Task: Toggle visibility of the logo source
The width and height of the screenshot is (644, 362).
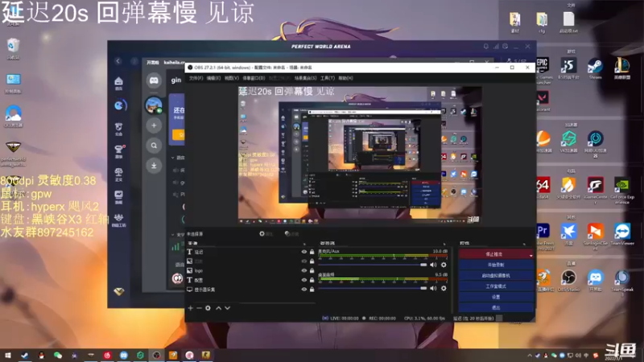Action: (304, 270)
